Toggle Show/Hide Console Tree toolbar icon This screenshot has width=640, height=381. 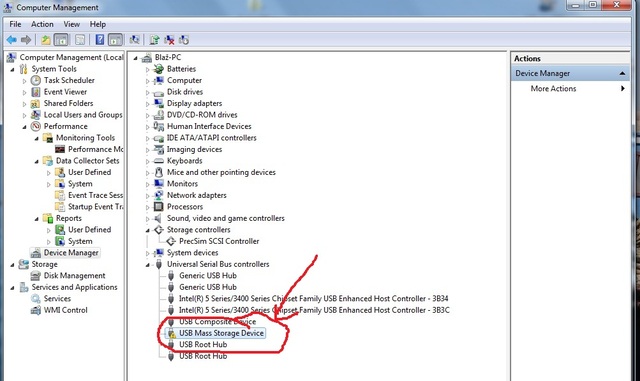pyautogui.click(x=61, y=40)
